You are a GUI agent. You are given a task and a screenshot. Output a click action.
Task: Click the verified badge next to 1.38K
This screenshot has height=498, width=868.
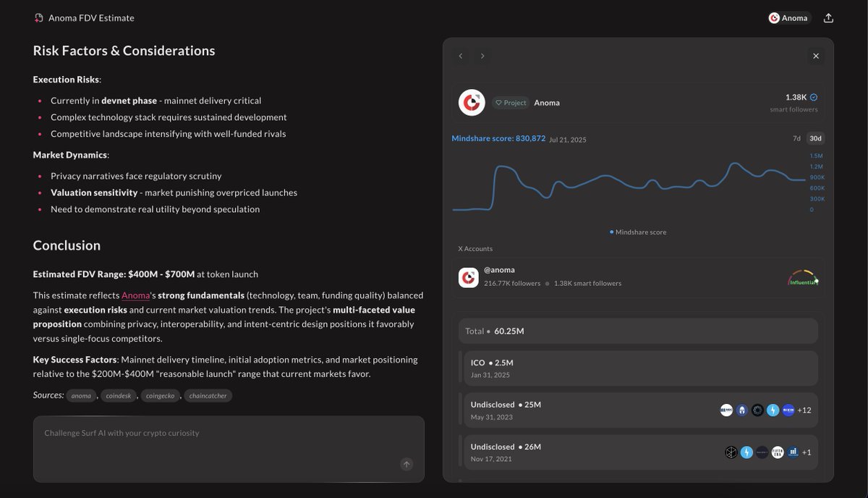(814, 97)
